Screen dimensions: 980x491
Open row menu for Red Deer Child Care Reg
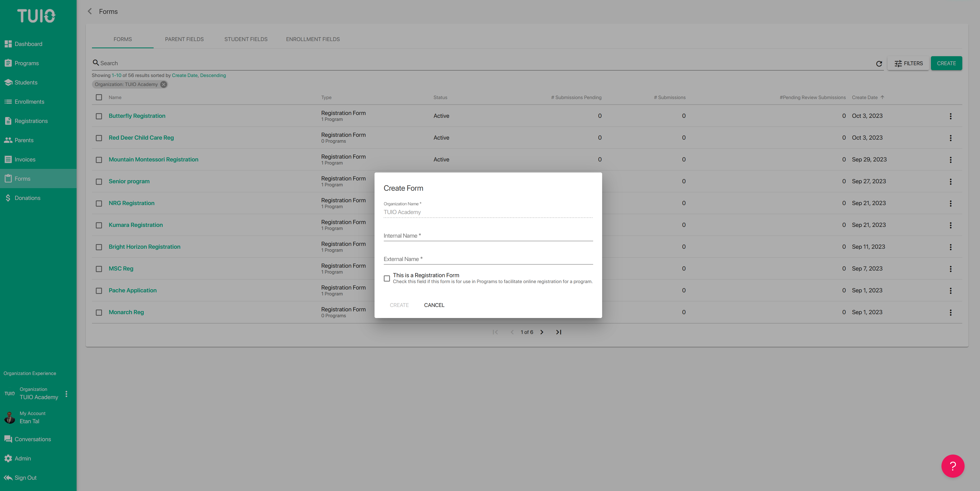click(x=950, y=138)
